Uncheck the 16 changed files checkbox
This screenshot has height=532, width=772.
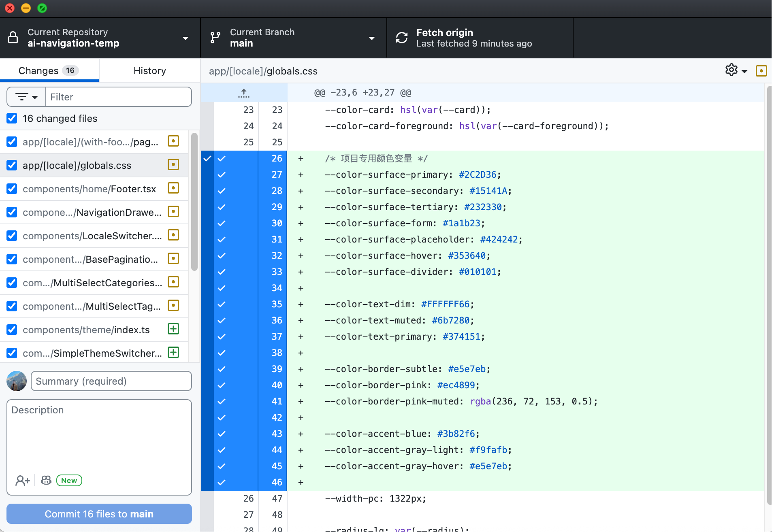tap(12, 118)
